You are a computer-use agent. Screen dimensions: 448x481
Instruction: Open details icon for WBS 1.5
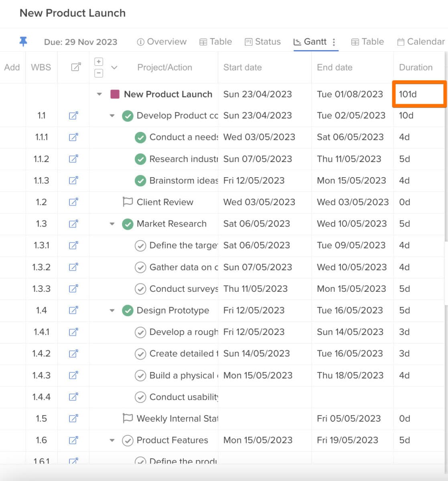(x=73, y=418)
